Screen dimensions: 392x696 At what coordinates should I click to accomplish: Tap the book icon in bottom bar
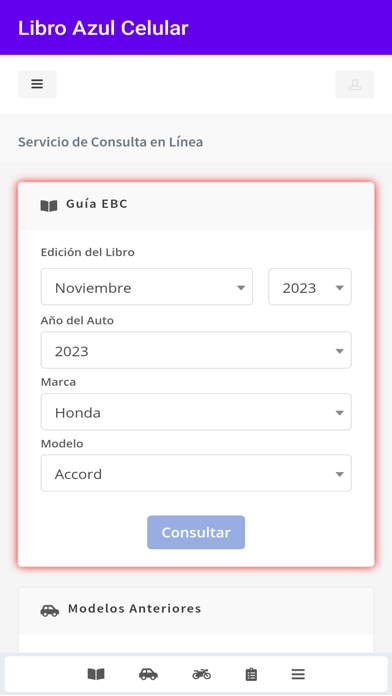(x=96, y=674)
